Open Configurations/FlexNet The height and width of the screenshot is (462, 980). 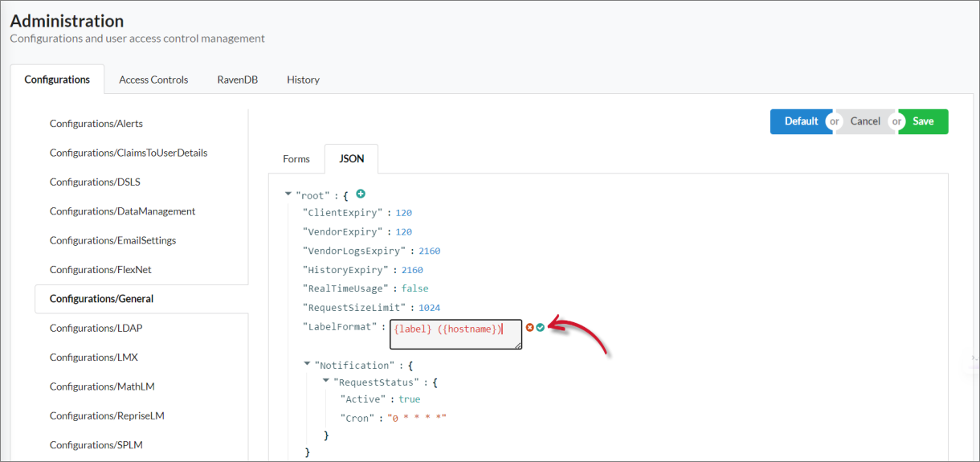click(101, 269)
